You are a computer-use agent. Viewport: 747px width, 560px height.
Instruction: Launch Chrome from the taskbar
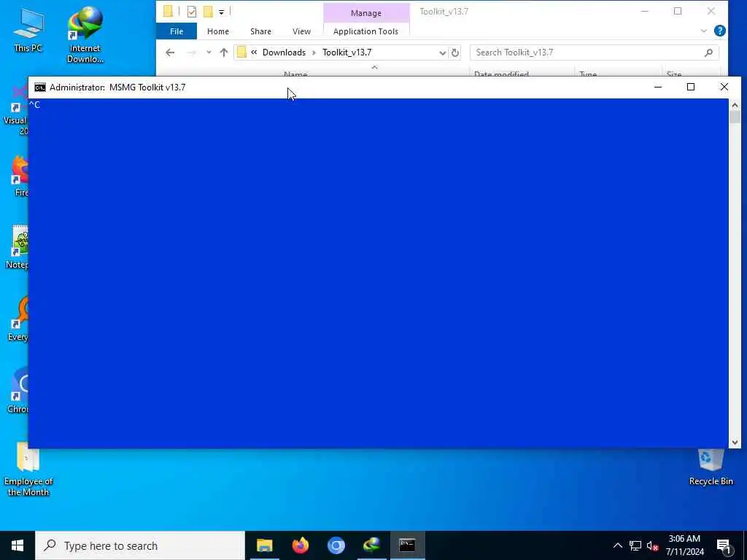click(336, 545)
